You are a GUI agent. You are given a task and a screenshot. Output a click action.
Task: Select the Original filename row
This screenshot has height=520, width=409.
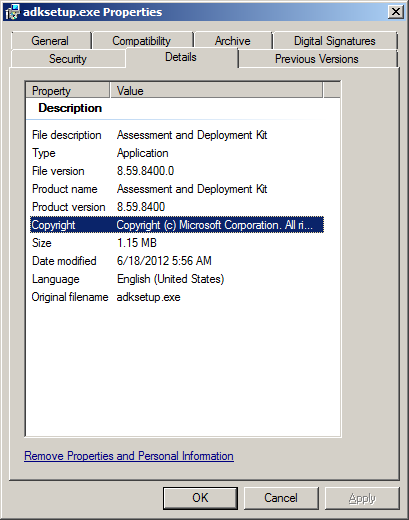177,297
